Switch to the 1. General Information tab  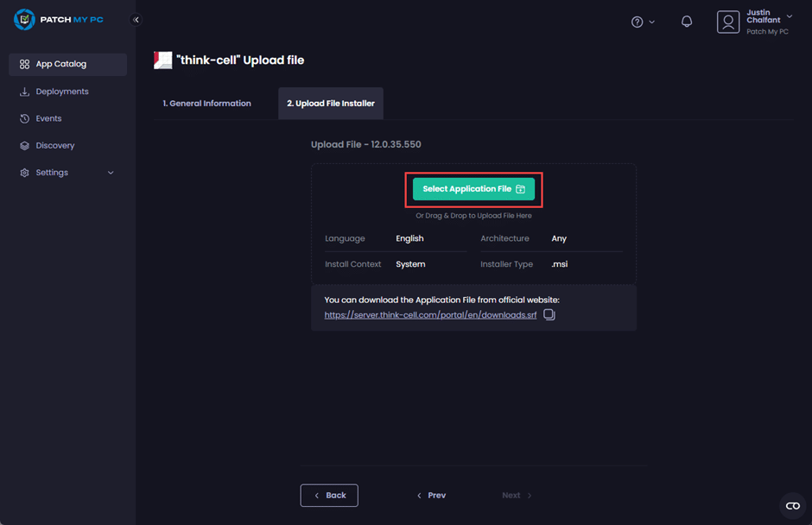pos(207,104)
